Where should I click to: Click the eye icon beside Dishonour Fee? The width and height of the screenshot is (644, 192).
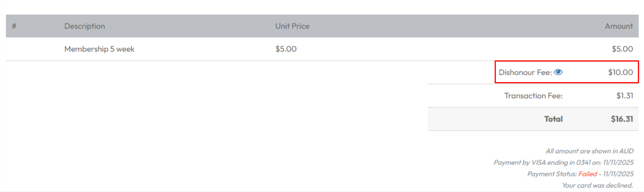tap(558, 72)
